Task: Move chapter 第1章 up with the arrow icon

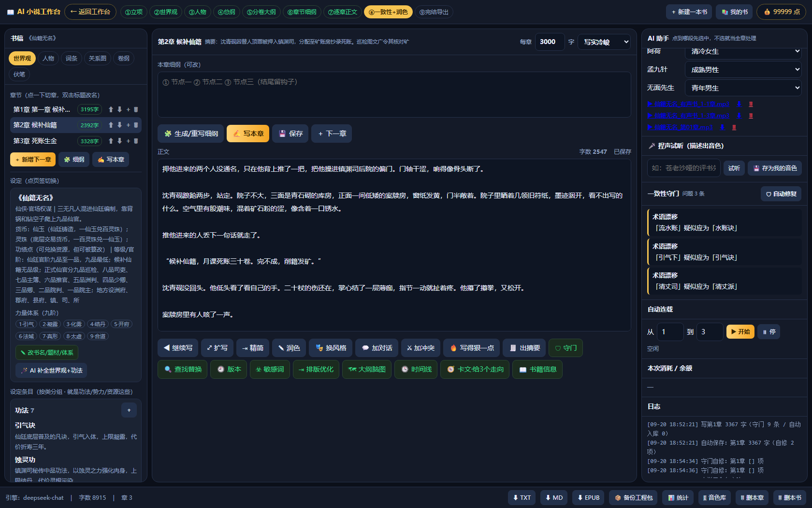Action: [x=111, y=109]
